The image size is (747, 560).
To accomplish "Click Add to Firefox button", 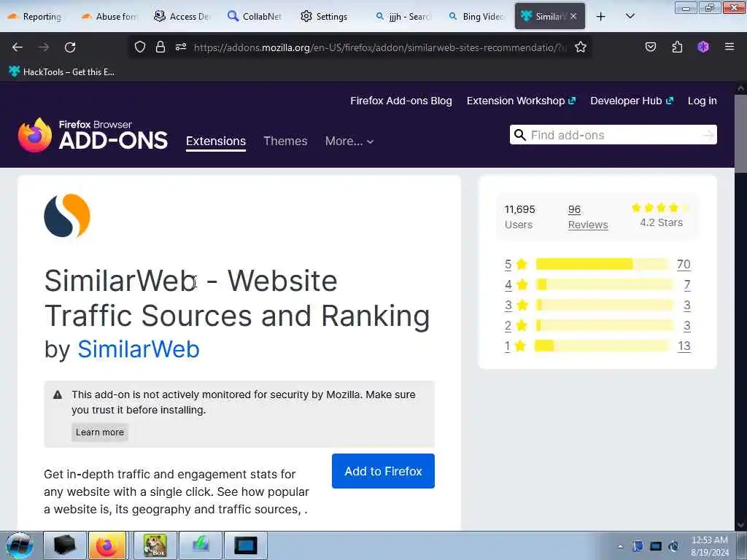I will pos(383,471).
